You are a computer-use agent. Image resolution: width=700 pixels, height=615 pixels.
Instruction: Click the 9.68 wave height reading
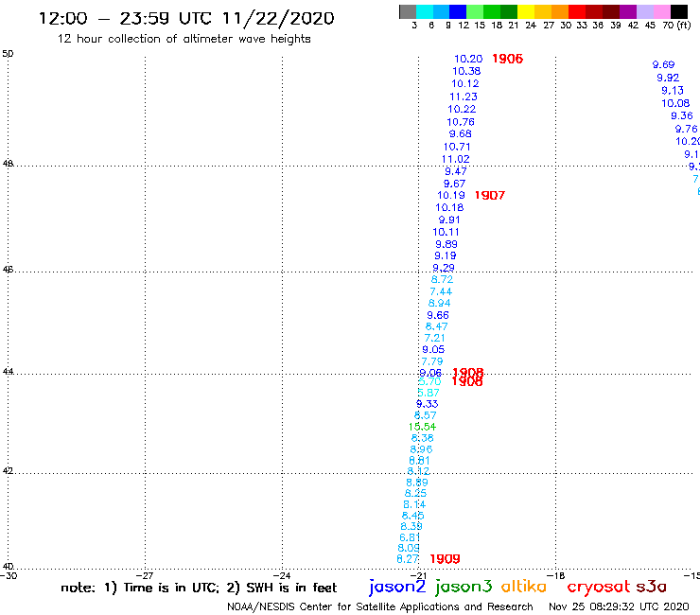[461, 133]
